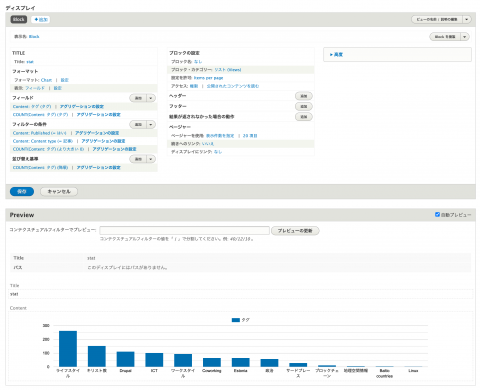This screenshot has width=480, height=390.
Task: Focus the contextual filters preview input field
Action: coord(184,230)
